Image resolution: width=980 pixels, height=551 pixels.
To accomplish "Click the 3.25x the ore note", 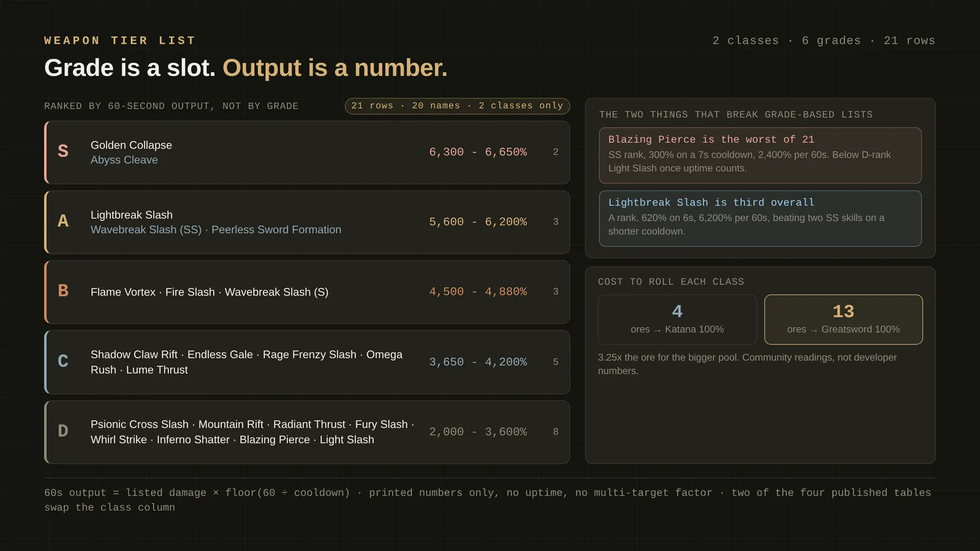I will pyautogui.click(x=747, y=364).
